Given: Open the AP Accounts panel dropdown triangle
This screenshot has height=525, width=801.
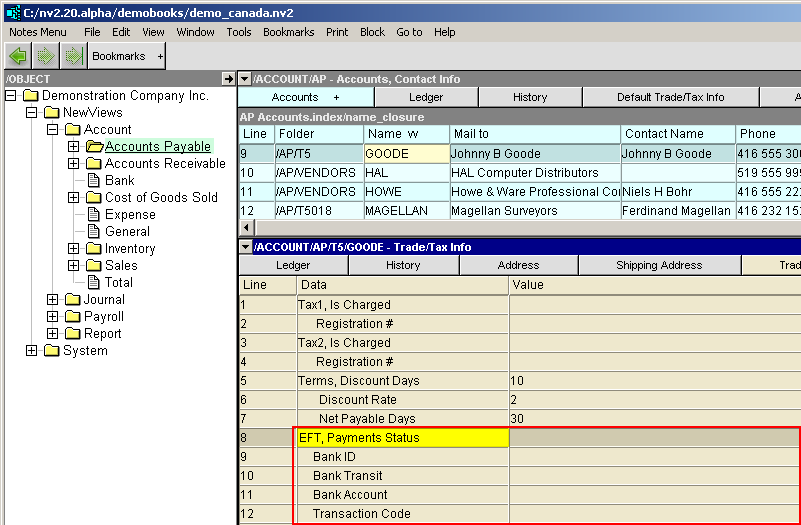Looking at the screenshot, I should point(244,78).
